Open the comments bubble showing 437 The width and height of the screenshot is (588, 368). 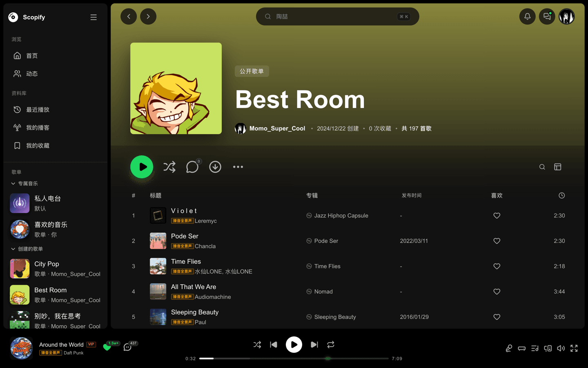click(x=128, y=347)
